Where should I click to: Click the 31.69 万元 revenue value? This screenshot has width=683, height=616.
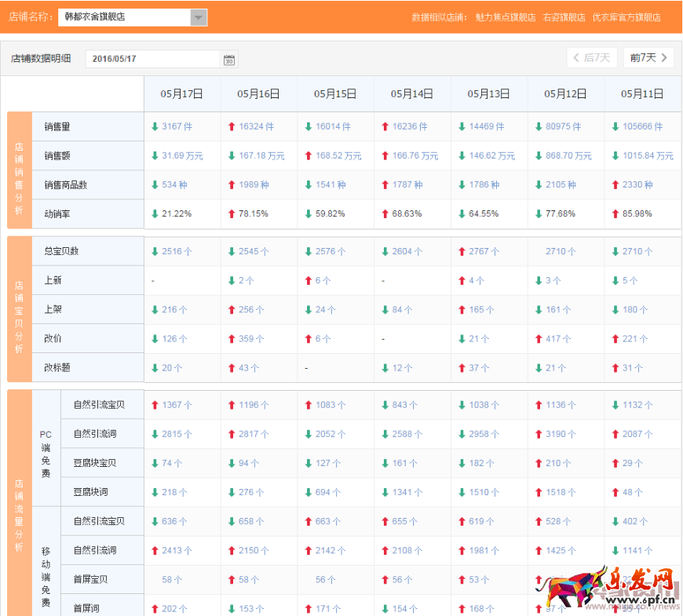(182, 156)
